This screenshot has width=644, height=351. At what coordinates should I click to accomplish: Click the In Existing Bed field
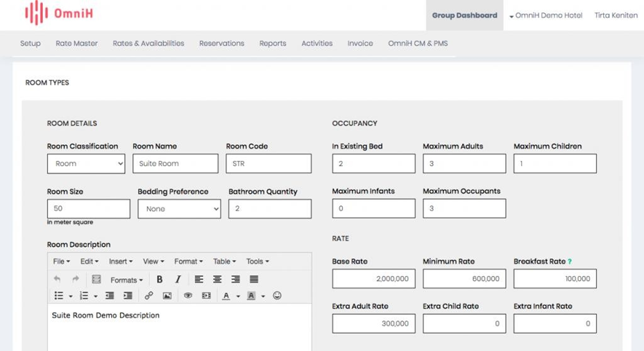(x=374, y=164)
